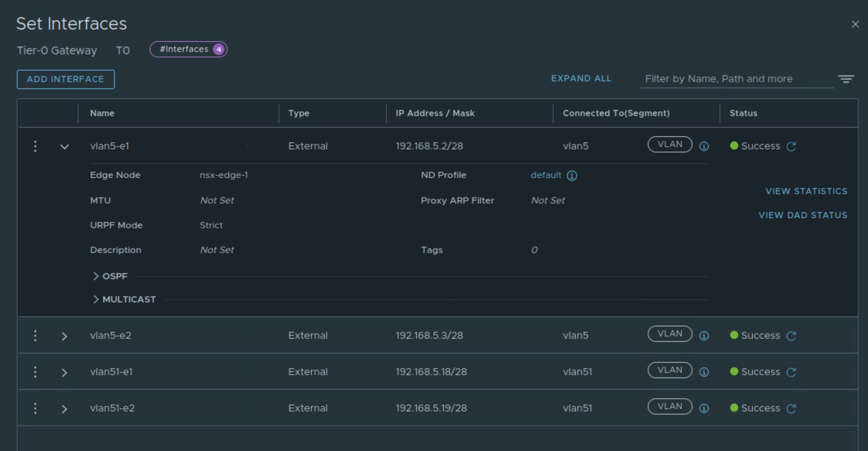Click the ADD INTERFACE button
The height and width of the screenshot is (451, 868).
click(x=66, y=79)
